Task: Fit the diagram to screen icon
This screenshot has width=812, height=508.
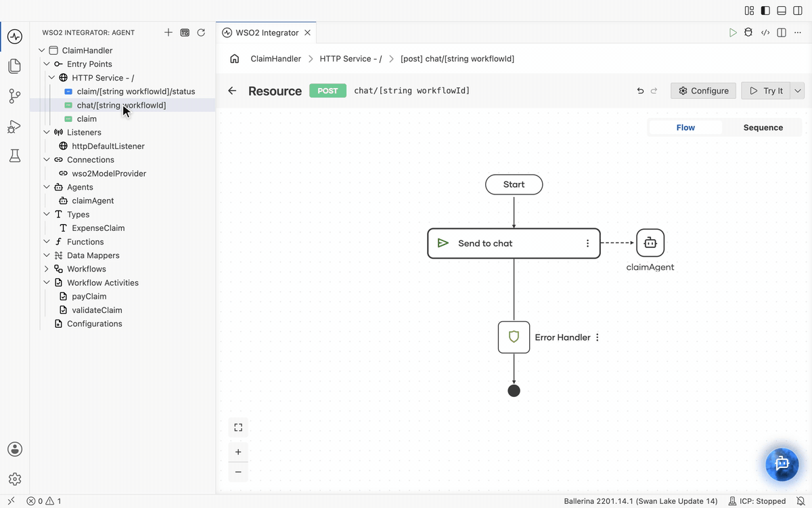Action: (238, 427)
